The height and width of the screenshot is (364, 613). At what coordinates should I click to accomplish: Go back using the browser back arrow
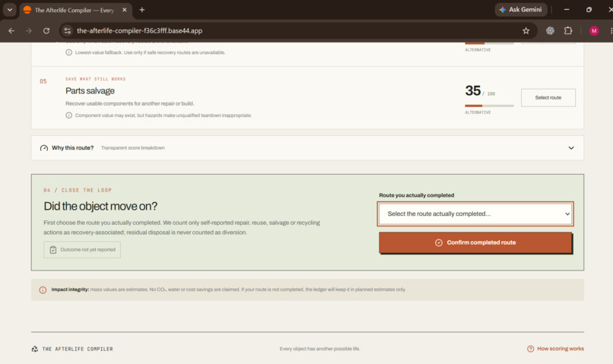(11, 30)
